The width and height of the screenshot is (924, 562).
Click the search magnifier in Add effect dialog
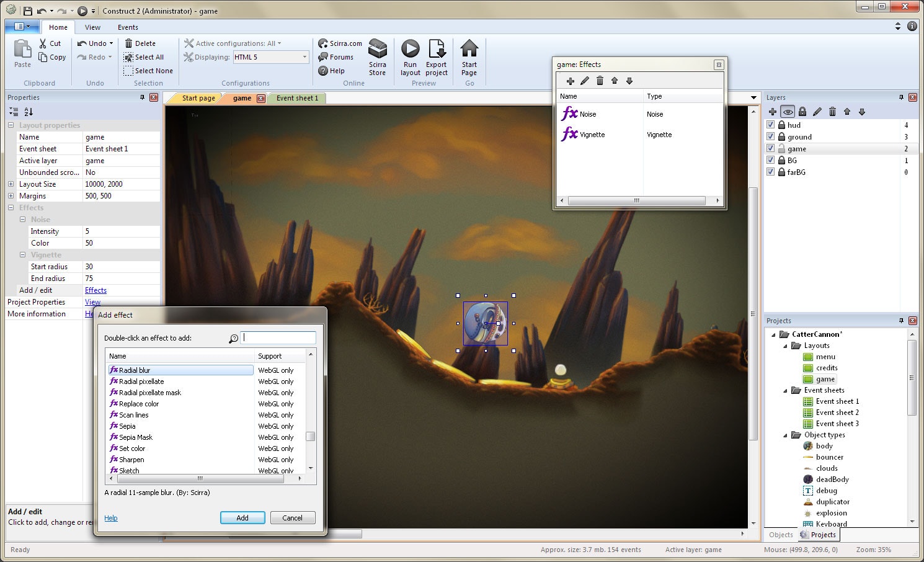pos(234,338)
